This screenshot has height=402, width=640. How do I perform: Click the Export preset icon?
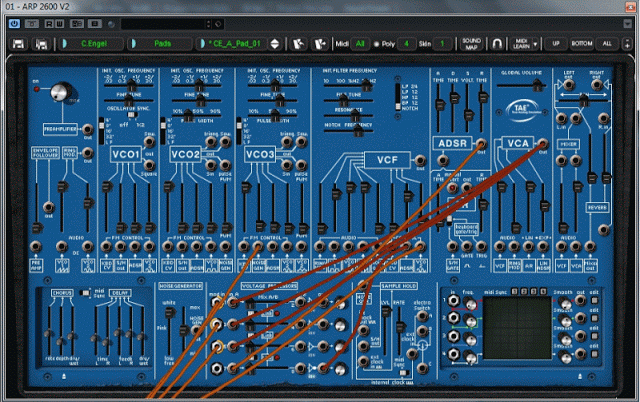[320, 44]
